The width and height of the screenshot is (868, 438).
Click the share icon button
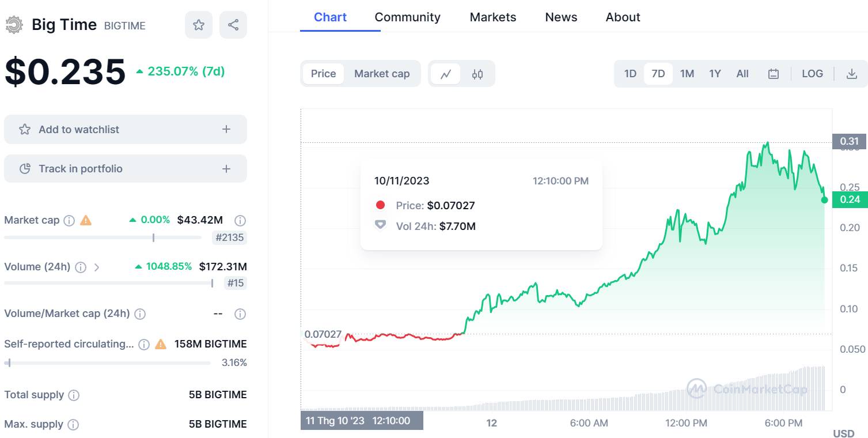click(x=233, y=25)
